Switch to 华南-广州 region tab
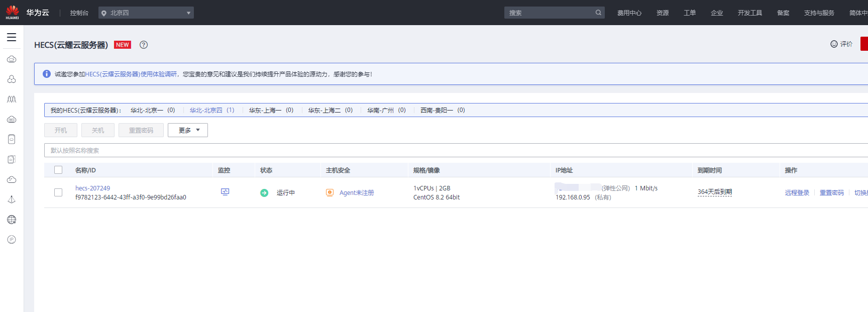Screen dimensions: 868x312 click(x=386, y=110)
